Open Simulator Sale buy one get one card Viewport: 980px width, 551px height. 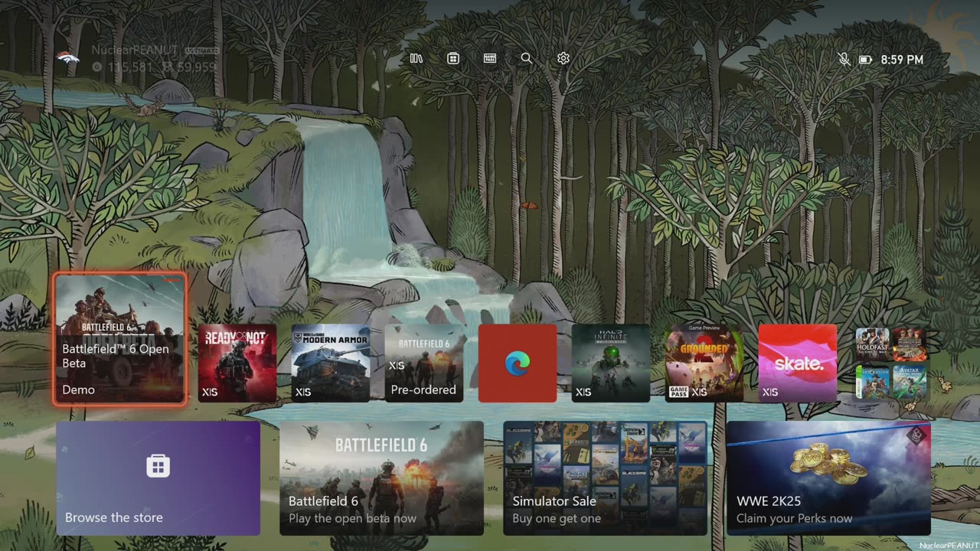coord(605,478)
